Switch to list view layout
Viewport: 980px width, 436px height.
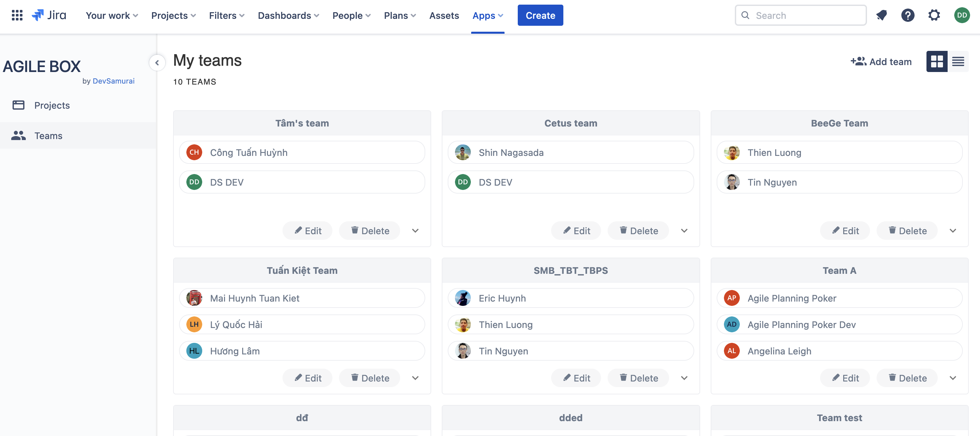[x=958, y=61]
